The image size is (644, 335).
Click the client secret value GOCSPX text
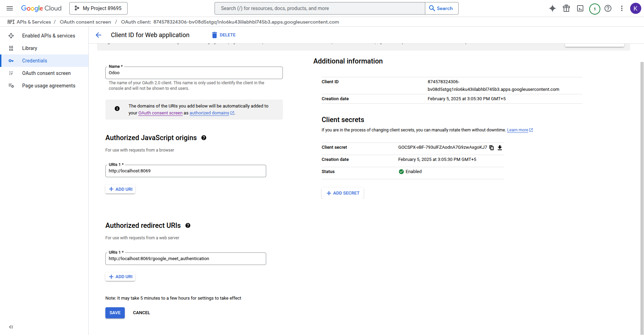point(443,147)
